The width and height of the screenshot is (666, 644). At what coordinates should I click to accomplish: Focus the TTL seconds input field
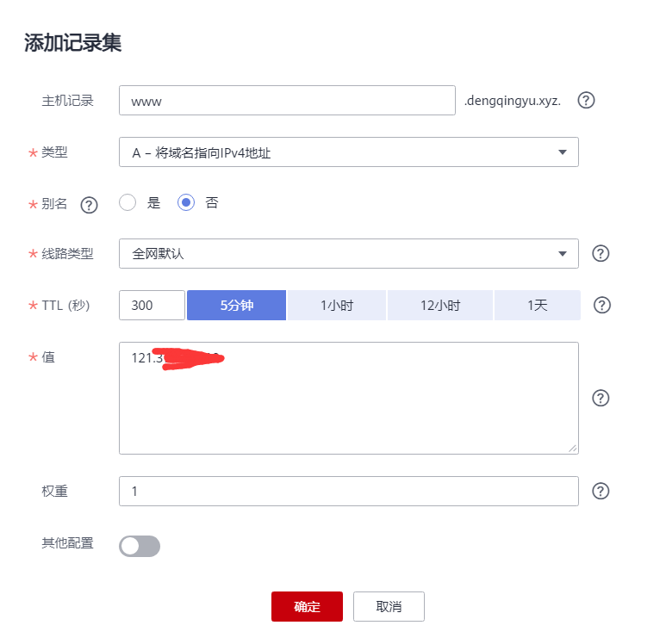coord(152,305)
